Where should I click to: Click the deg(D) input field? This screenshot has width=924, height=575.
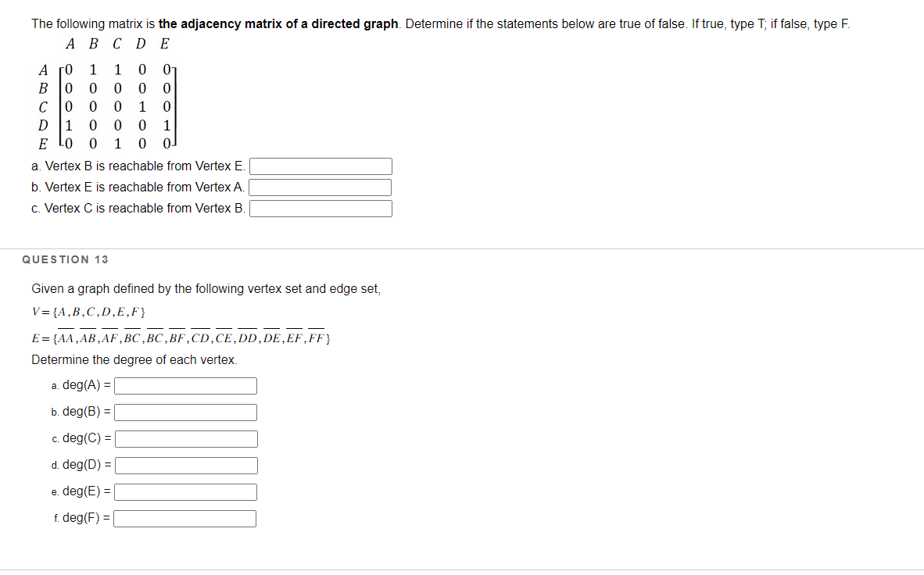coord(185,465)
